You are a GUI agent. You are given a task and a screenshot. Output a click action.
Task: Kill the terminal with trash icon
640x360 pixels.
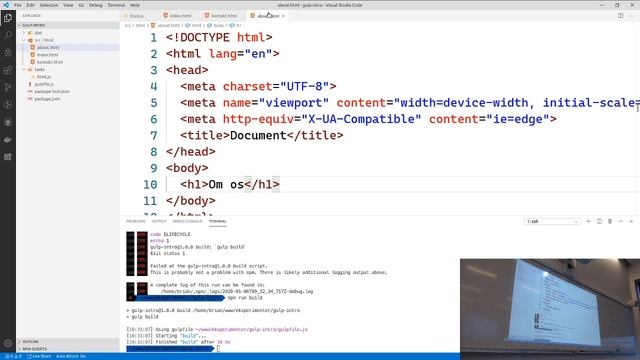610,221
